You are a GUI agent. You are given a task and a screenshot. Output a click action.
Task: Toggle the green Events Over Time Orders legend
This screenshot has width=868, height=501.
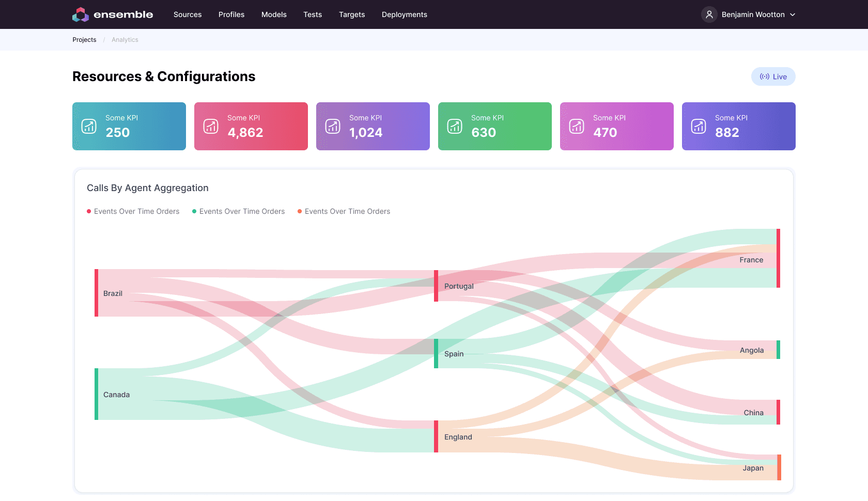[x=239, y=211]
